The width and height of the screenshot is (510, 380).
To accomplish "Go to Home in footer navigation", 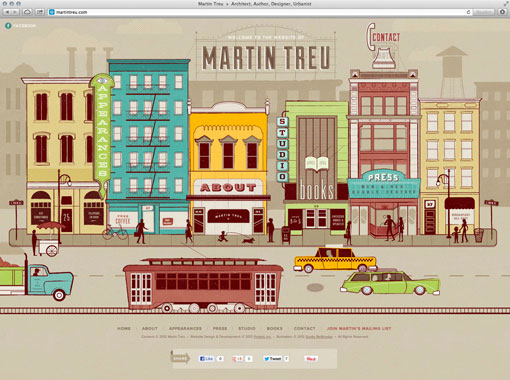I will pyautogui.click(x=124, y=328).
